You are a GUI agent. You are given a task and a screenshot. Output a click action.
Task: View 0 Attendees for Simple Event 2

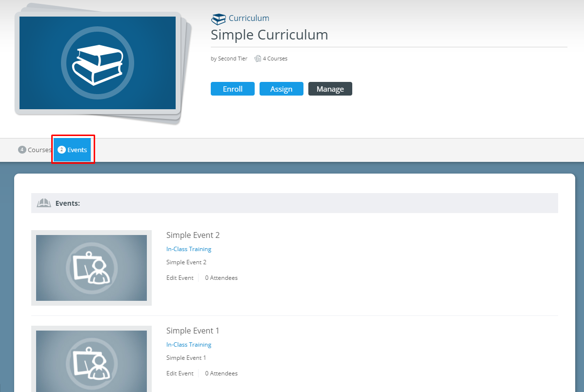pos(221,278)
